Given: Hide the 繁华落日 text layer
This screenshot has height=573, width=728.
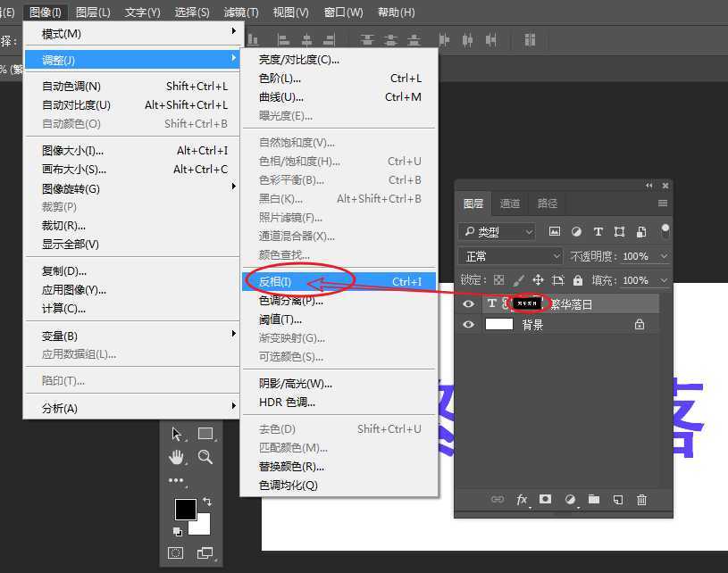Looking at the screenshot, I should [468, 303].
